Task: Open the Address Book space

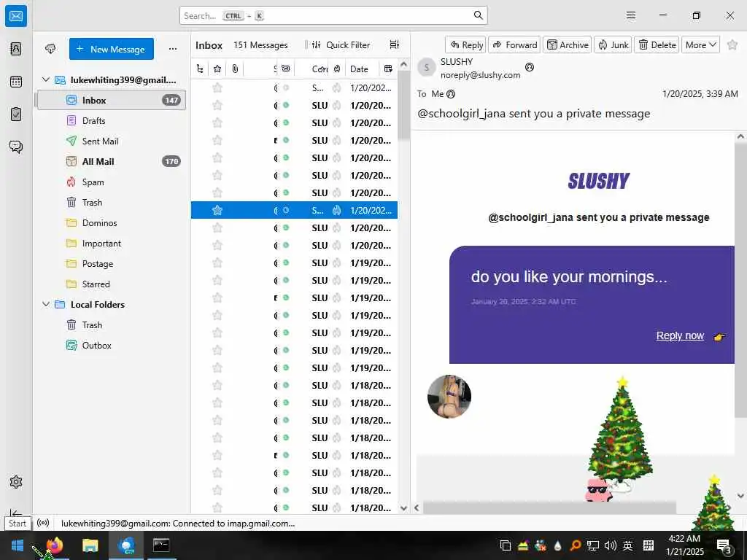Action: pyautogui.click(x=16, y=49)
